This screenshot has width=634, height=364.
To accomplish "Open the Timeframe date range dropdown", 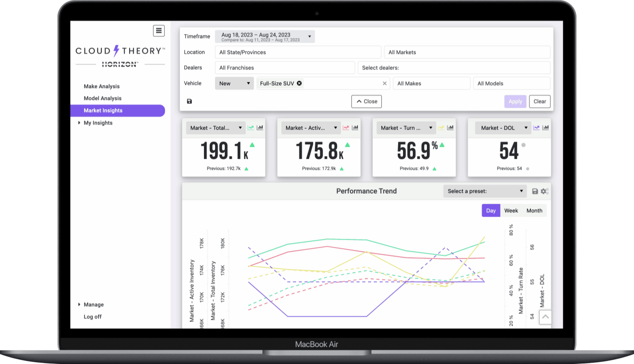I will (x=265, y=37).
